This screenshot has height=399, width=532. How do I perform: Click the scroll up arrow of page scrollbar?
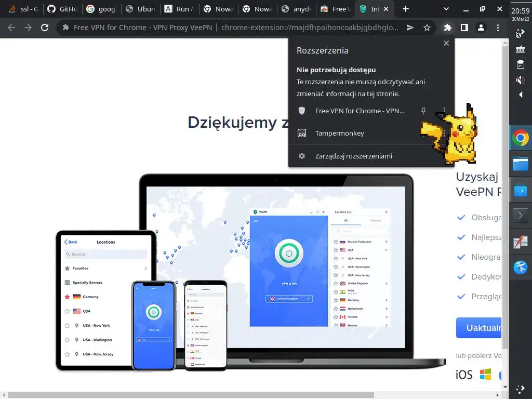coord(505,43)
